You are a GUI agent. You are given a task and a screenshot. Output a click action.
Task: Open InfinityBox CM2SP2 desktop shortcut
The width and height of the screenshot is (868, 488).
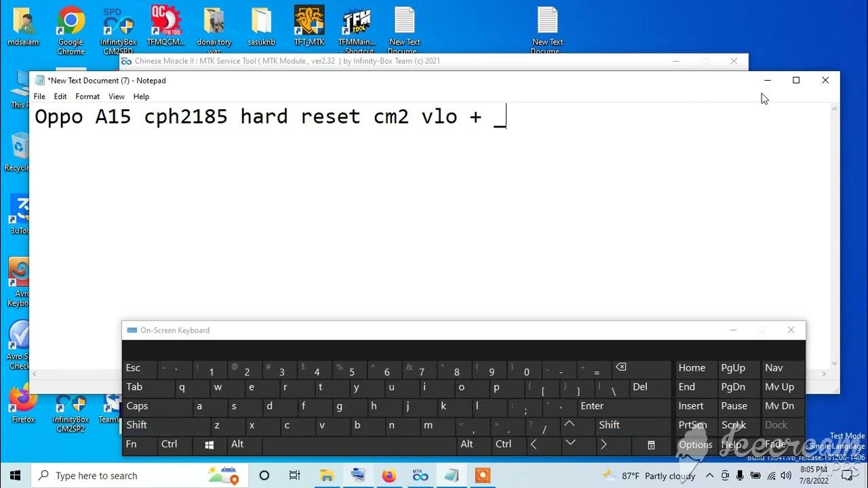(71, 413)
